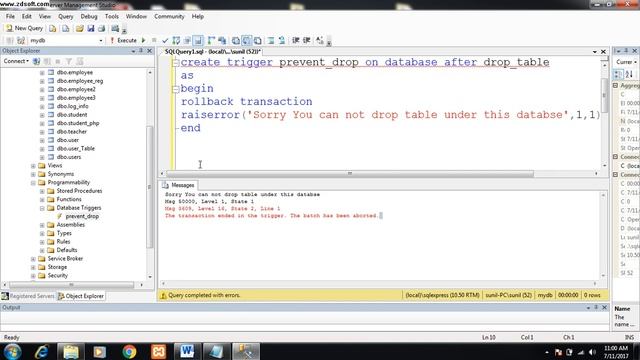
Task: Click Alphabetical sort in Properties panel
Action: [629, 74]
